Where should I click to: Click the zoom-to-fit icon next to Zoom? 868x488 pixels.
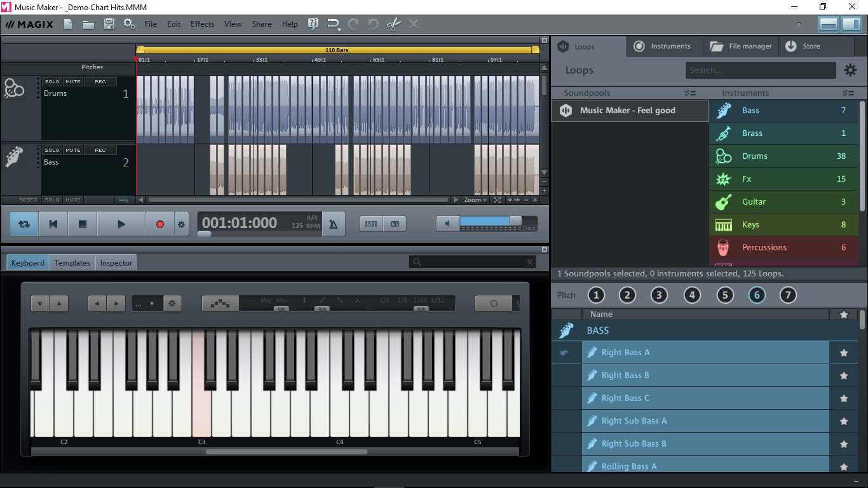coord(497,200)
